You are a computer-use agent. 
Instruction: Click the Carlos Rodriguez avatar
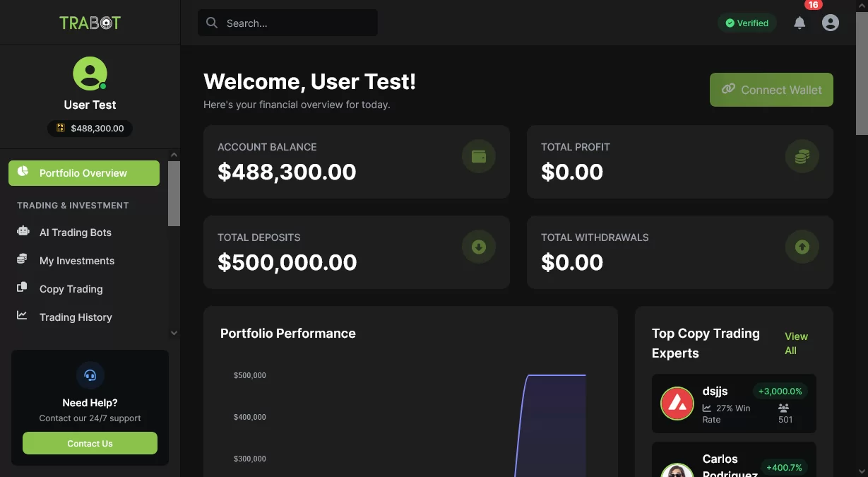[677, 471]
